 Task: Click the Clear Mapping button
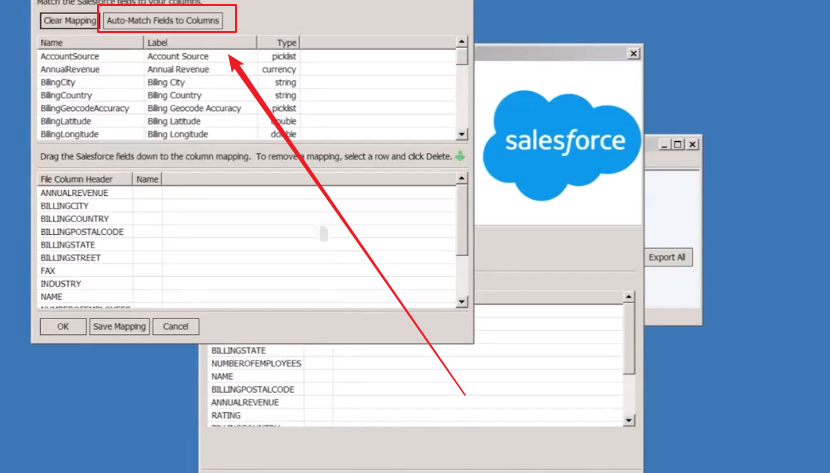point(69,21)
